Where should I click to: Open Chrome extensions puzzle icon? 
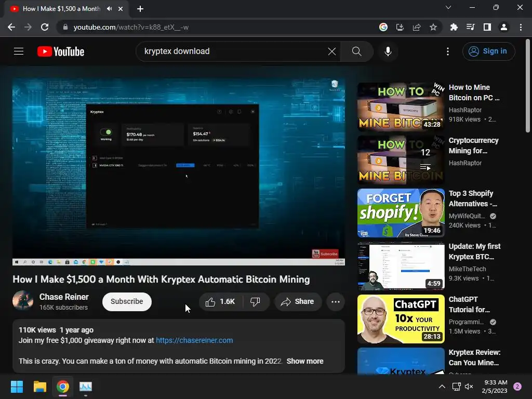coord(454,27)
